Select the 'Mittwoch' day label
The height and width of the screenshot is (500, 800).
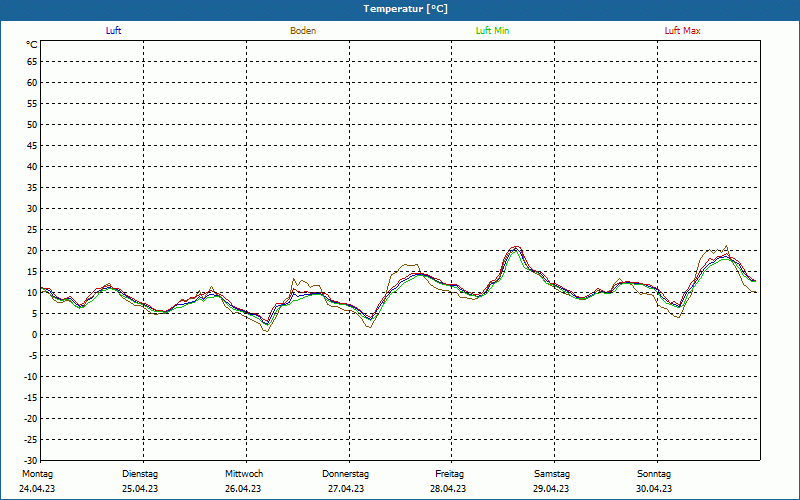pos(244,474)
